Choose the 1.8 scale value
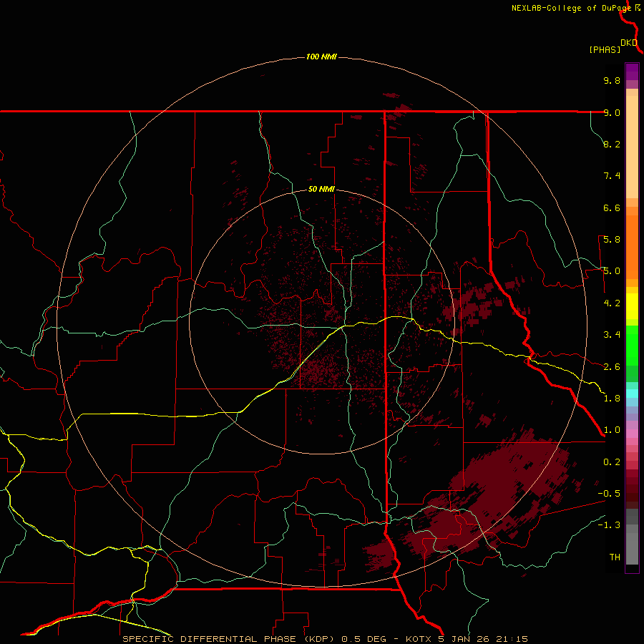This screenshot has height=644, width=644. tap(612, 399)
